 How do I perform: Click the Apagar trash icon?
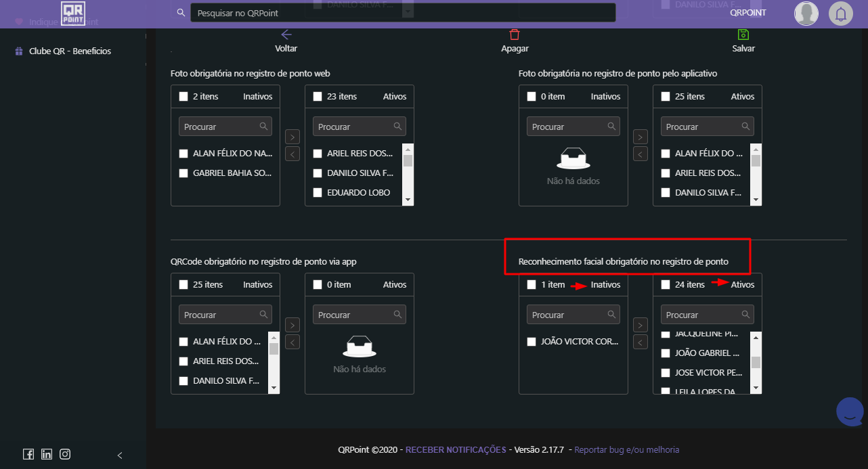pyautogui.click(x=515, y=35)
